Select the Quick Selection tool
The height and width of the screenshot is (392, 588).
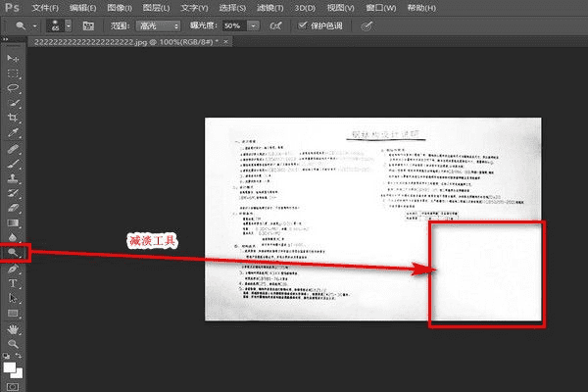(13, 103)
